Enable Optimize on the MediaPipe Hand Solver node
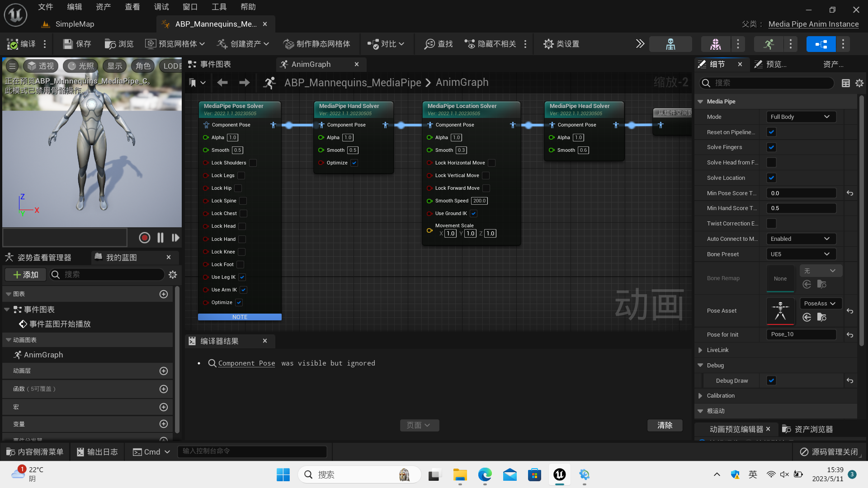Viewport: 868px width, 488px height. [354, 163]
